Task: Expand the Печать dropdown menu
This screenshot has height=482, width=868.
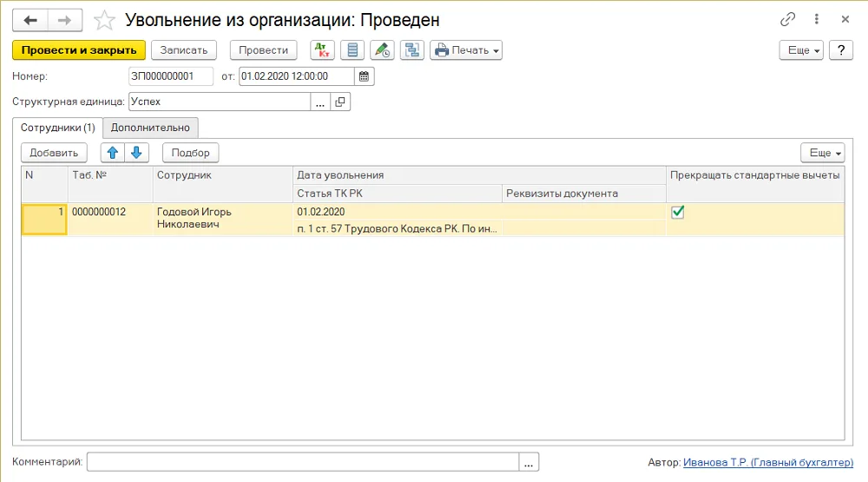Action: coord(466,50)
